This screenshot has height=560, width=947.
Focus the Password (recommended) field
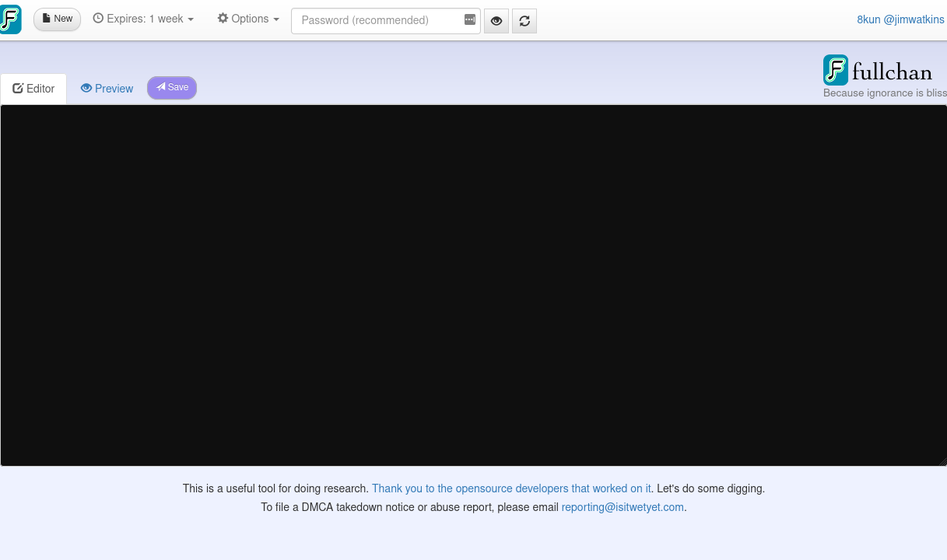[385, 21]
